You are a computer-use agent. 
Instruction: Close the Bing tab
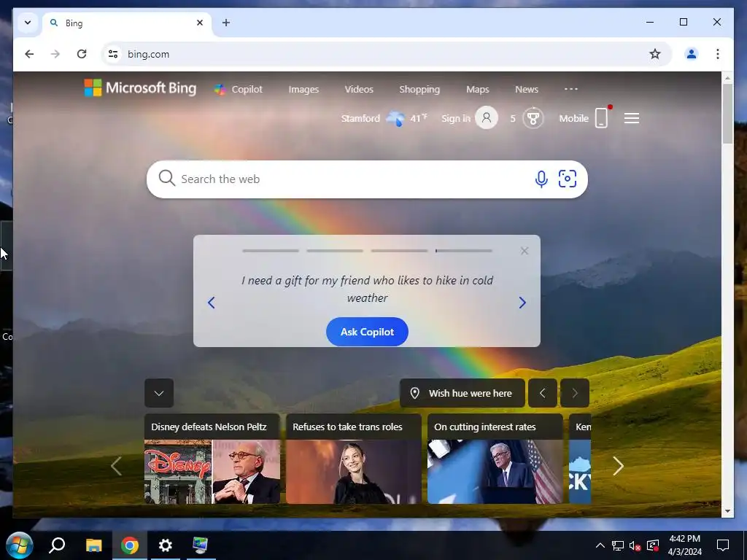click(200, 23)
